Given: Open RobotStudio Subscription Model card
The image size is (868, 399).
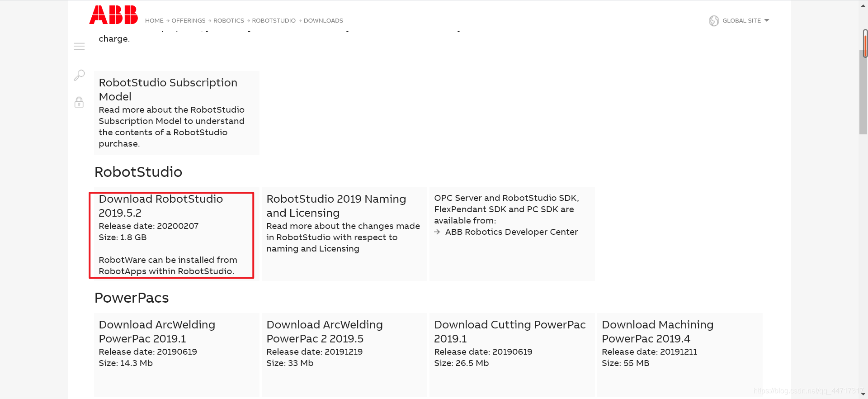Looking at the screenshot, I should [x=177, y=113].
